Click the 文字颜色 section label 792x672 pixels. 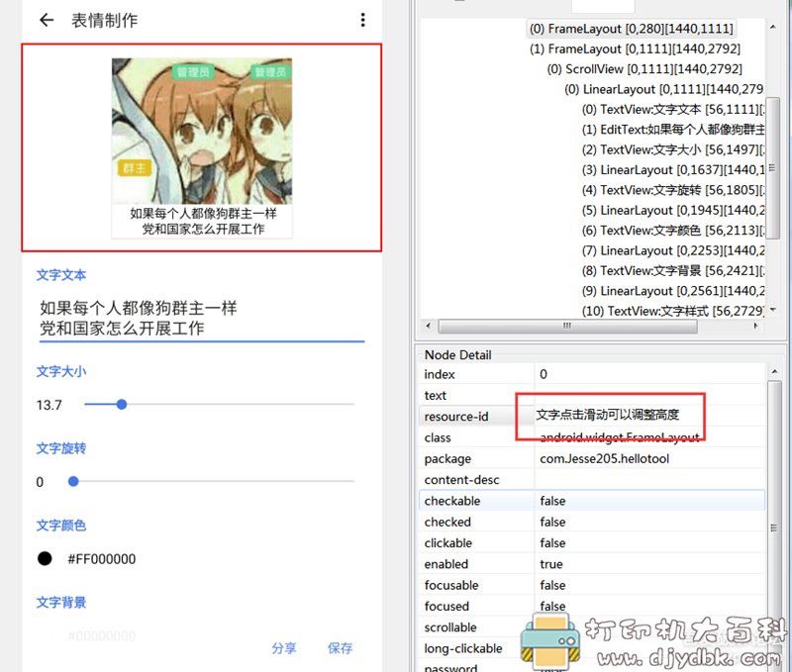[61, 526]
